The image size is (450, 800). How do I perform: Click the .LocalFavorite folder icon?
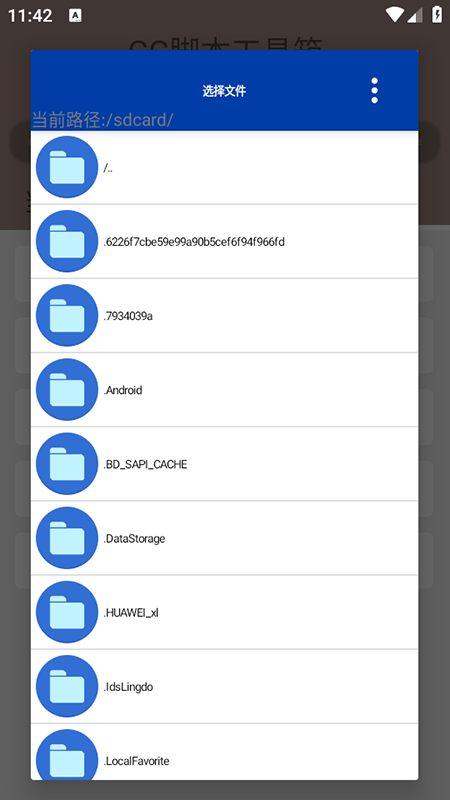(x=67, y=755)
